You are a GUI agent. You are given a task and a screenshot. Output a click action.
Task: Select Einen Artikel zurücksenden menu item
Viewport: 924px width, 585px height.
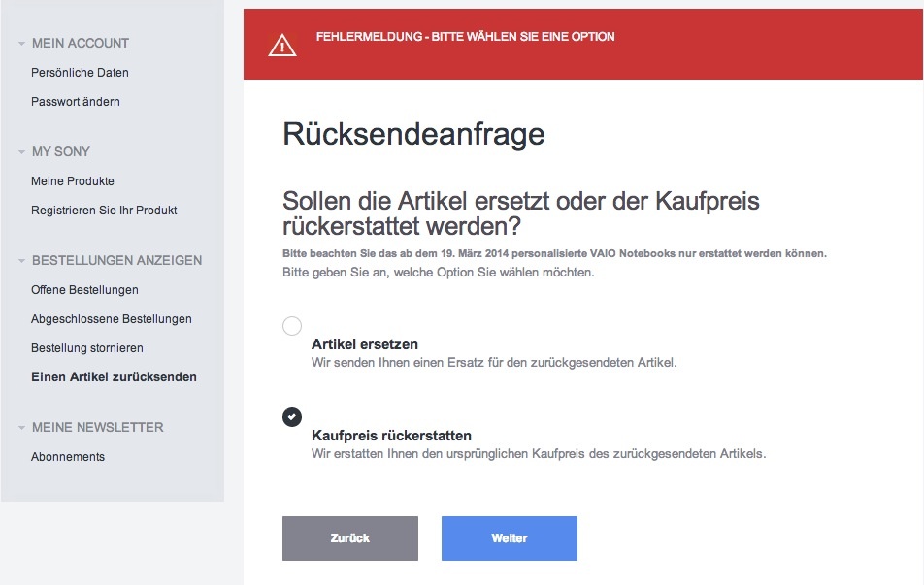[114, 377]
